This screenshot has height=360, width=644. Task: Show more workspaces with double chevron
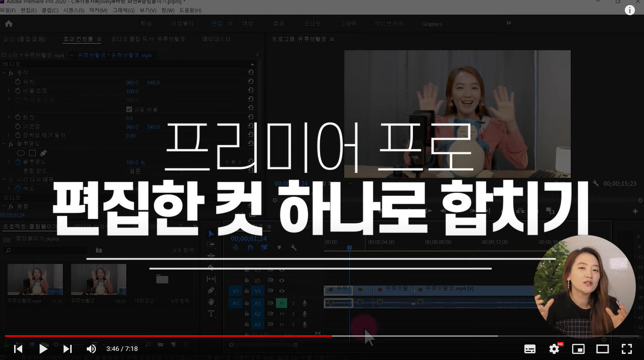coord(509,23)
